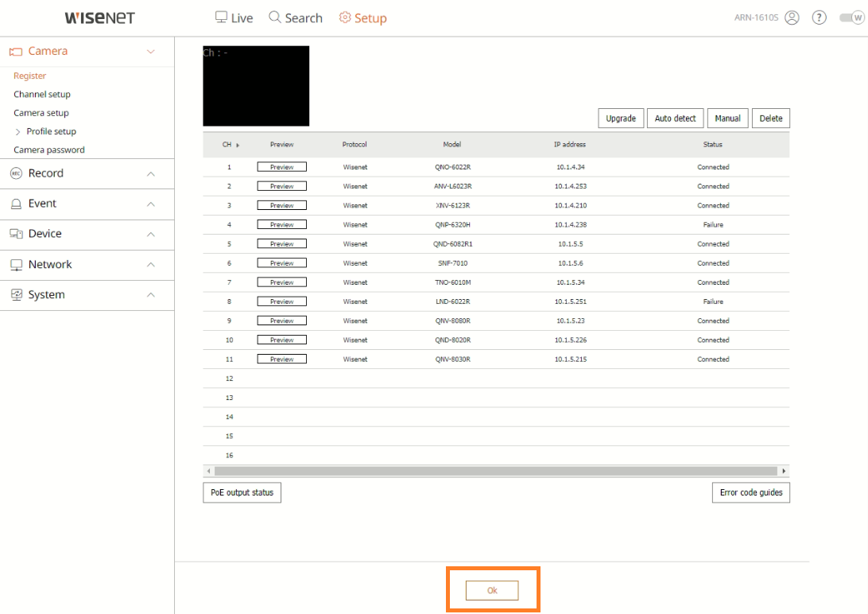Screen dimensions: 868x614
Task: Click the Model column header
Action: click(452, 145)
